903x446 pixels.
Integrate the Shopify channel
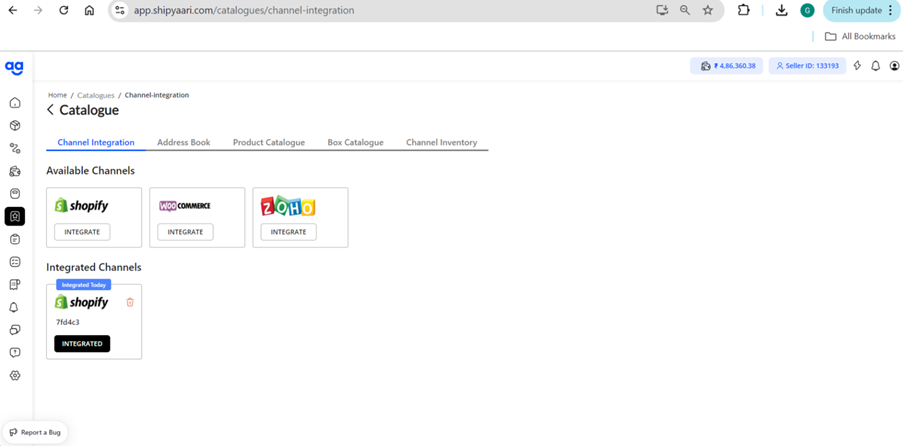point(82,232)
